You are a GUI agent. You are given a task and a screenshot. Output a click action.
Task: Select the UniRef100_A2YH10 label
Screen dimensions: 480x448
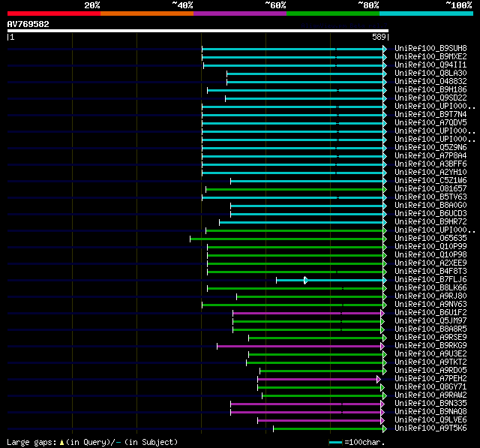click(430, 173)
